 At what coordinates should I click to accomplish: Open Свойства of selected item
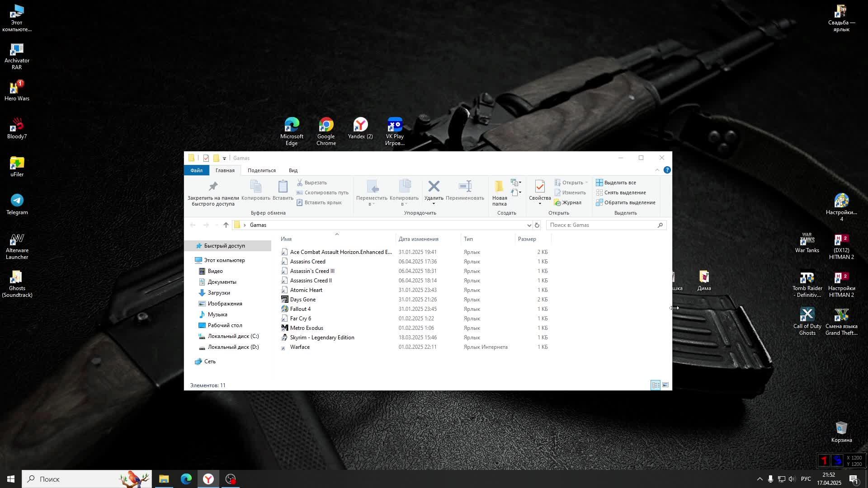[x=540, y=192]
